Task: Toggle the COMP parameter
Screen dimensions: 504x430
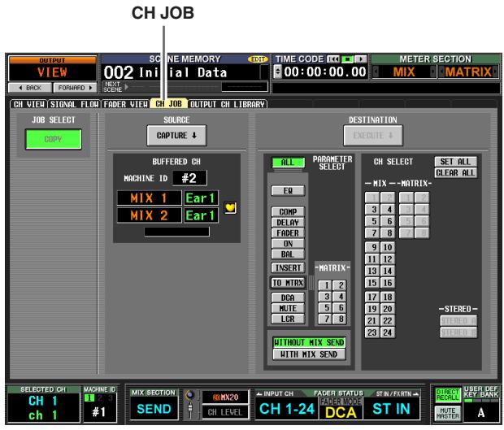Action: click(x=288, y=212)
